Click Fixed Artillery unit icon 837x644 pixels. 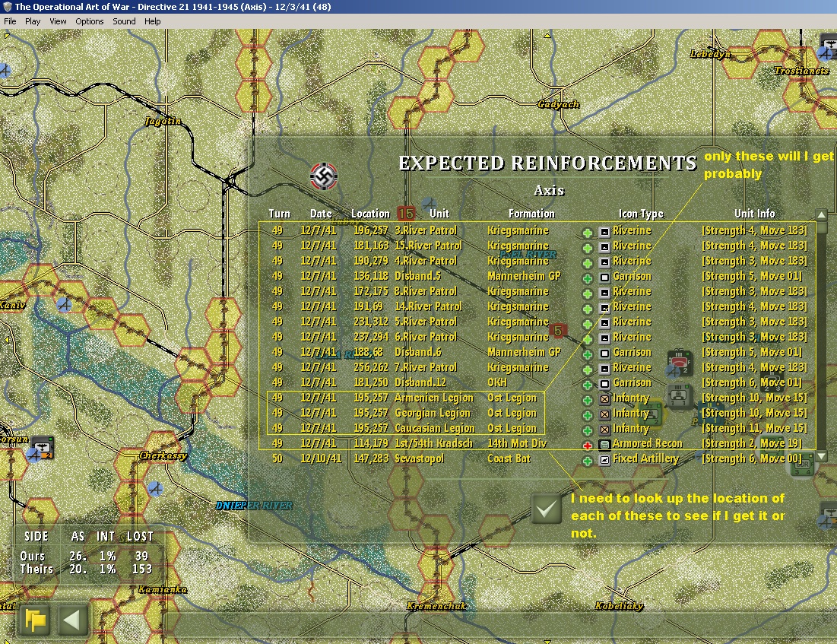tap(604, 460)
